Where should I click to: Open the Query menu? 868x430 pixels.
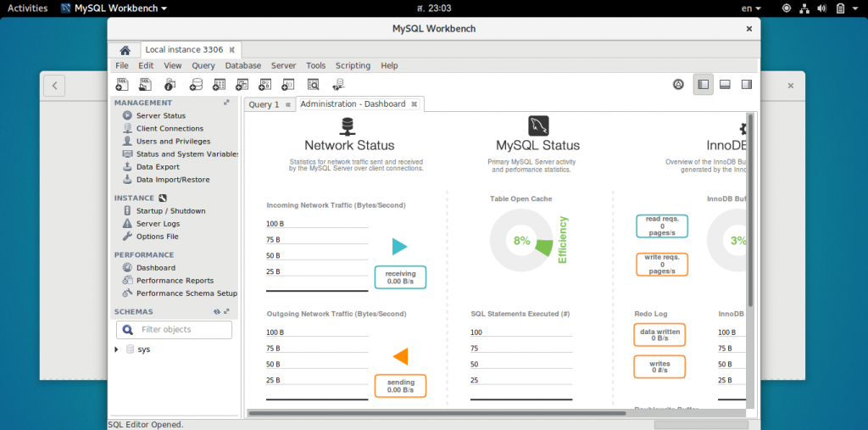tap(203, 65)
